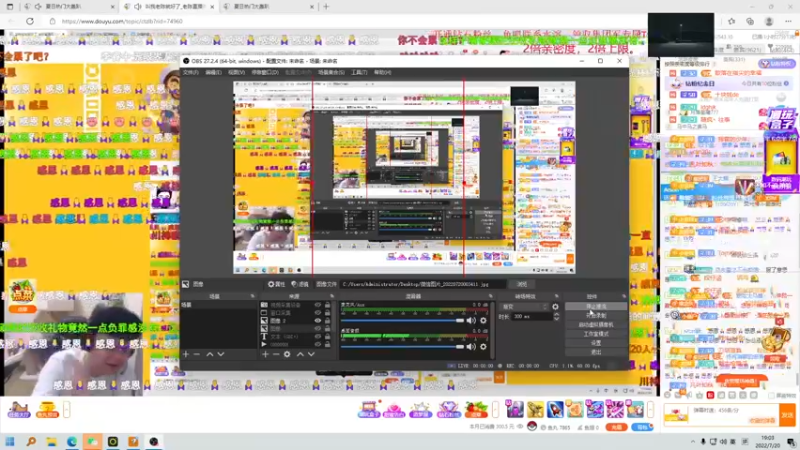The image size is (800, 450).
Task: Pop out the Controls dock panel
Action: 623,296
